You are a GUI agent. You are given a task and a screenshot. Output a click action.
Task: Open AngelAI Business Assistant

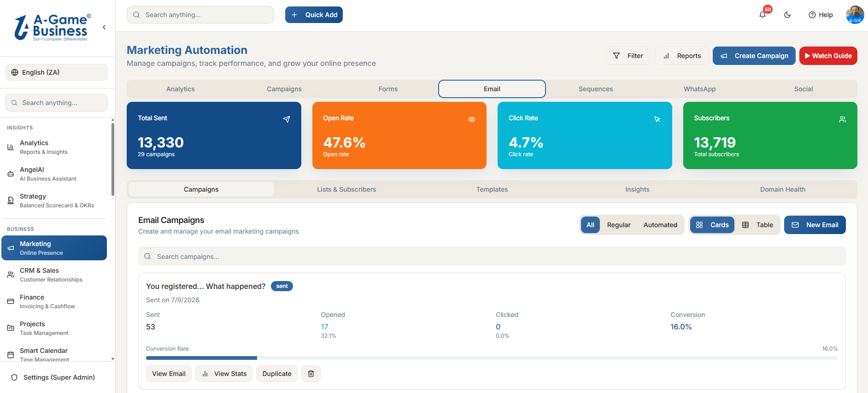pos(54,174)
